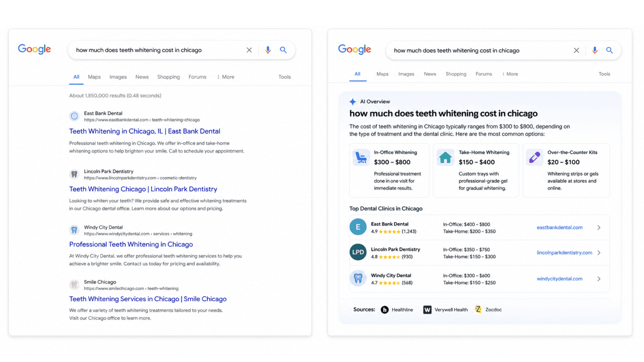Select the All tab in the right panel

tap(358, 74)
